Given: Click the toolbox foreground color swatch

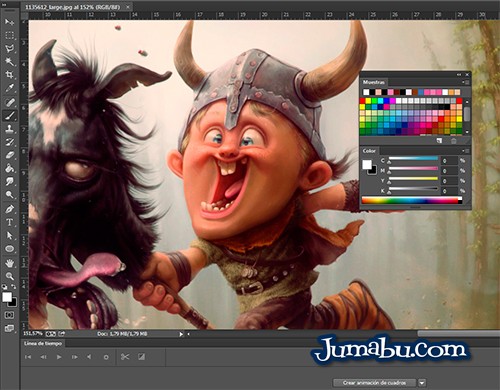Looking at the screenshot, I should pyautogui.click(x=7, y=297).
